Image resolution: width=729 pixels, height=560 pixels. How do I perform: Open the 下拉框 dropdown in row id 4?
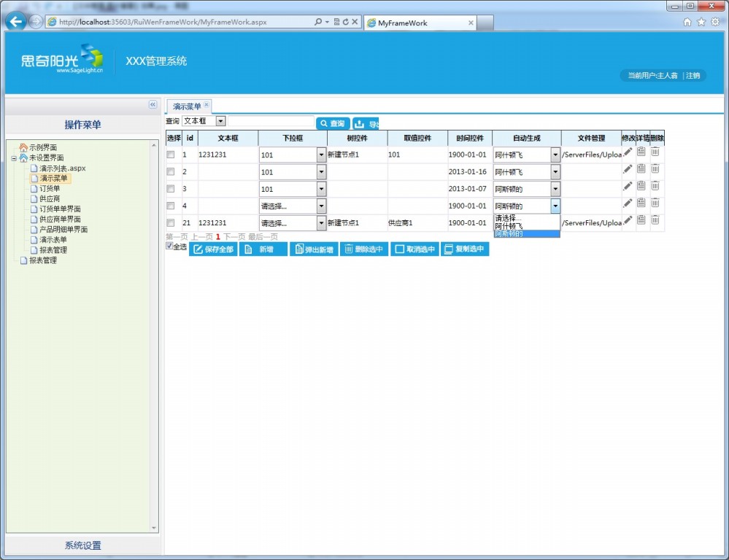[x=321, y=206]
